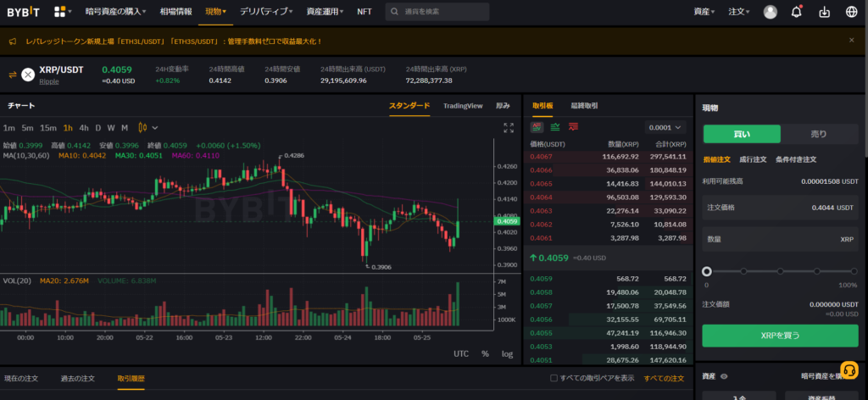Expand the 資産 dropdown in header
This screenshot has height=400, width=868.
(704, 12)
